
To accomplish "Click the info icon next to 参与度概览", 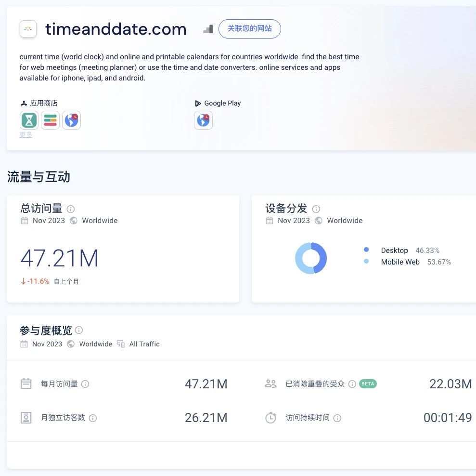I will pos(79,330).
